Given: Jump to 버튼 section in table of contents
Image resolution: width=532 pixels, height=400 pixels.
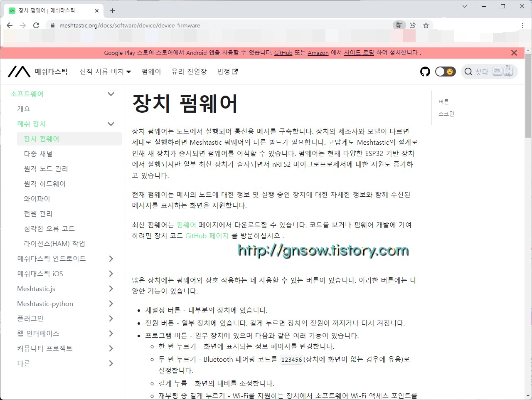Looking at the screenshot, I should tap(443, 102).
